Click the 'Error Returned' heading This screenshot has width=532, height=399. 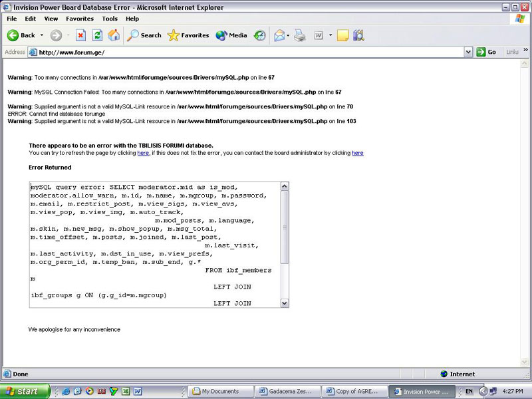click(50, 168)
